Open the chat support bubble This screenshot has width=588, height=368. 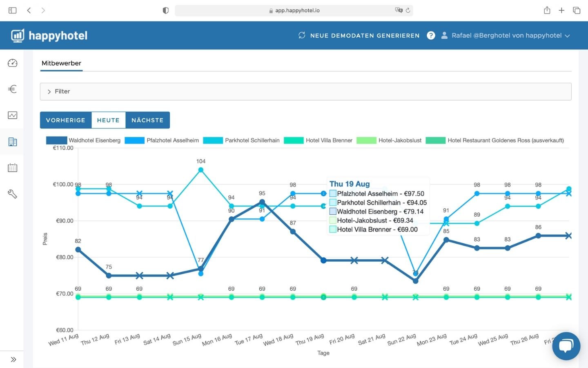[566, 346]
